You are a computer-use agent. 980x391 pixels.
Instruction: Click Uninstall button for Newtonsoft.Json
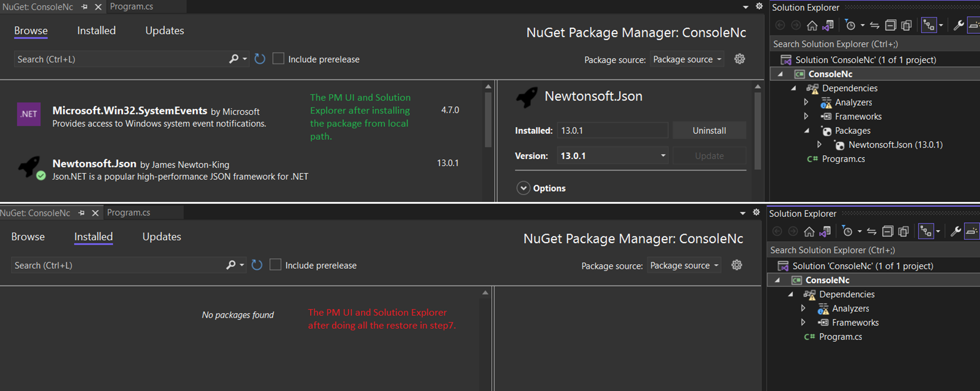pos(709,130)
